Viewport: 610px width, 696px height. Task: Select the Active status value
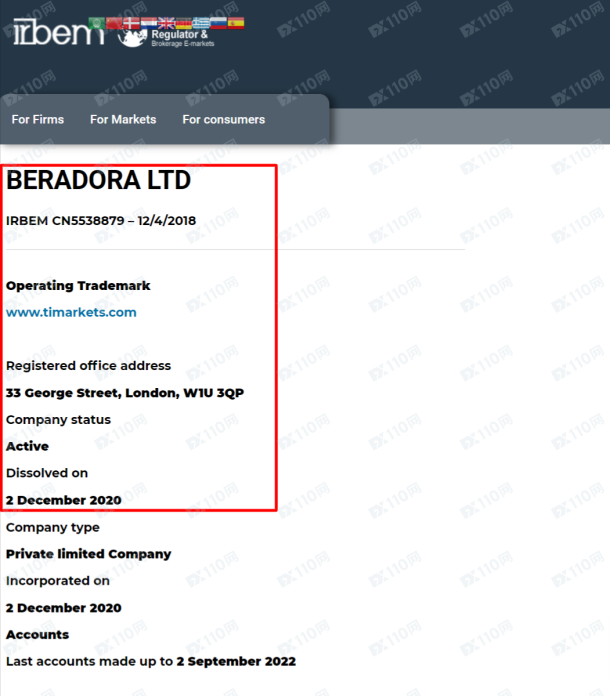pyautogui.click(x=27, y=446)
